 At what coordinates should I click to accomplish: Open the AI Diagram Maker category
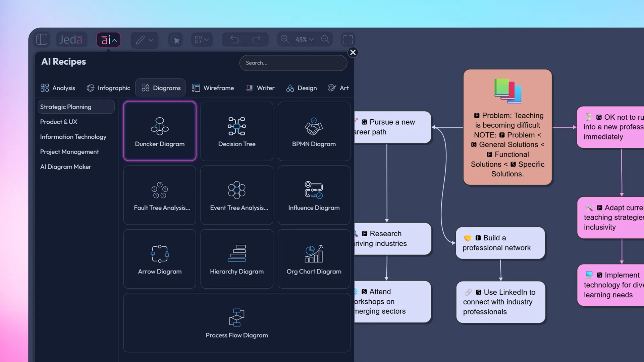pyautogui.click(x=66, y=167)
